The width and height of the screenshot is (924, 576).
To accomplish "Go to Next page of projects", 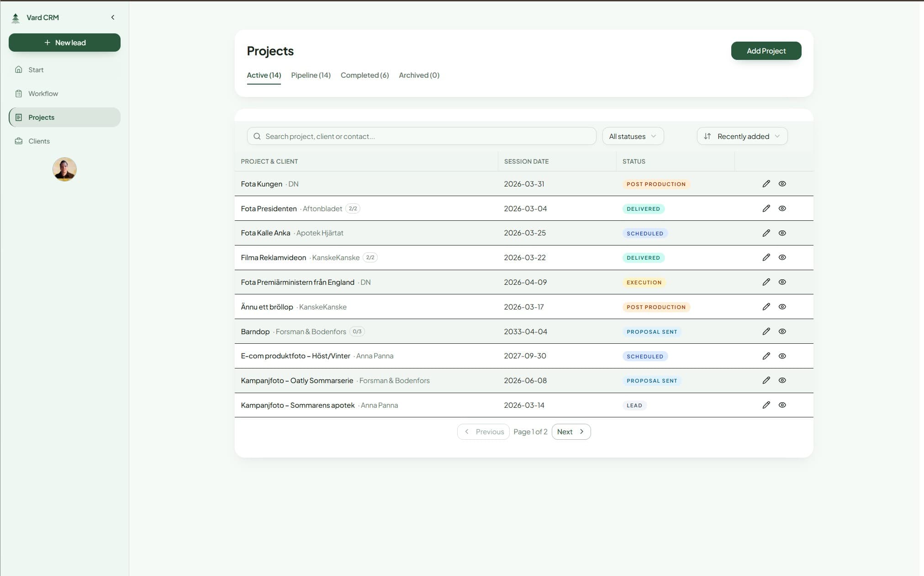I will tap(570, 431).
